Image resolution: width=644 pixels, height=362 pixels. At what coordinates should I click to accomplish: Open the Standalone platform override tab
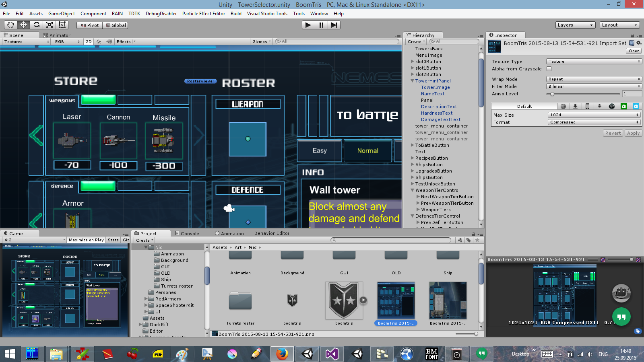tap(576, 106)
